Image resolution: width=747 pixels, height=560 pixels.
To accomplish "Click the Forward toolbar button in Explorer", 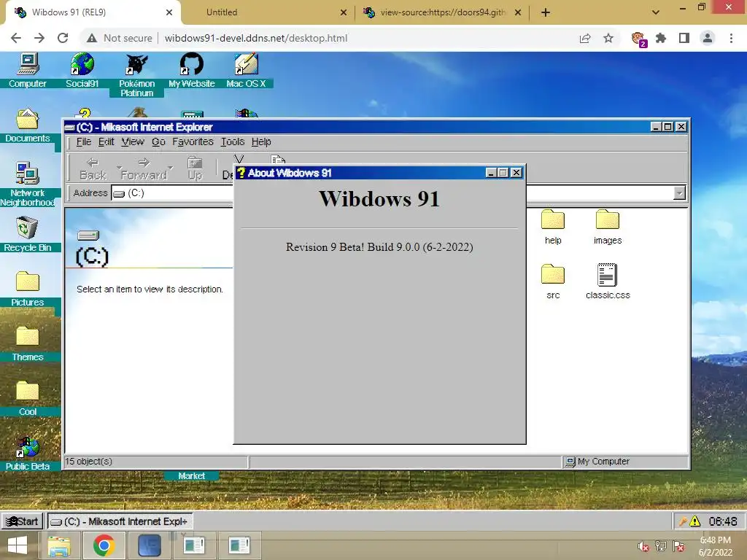I will pos(144,169).
